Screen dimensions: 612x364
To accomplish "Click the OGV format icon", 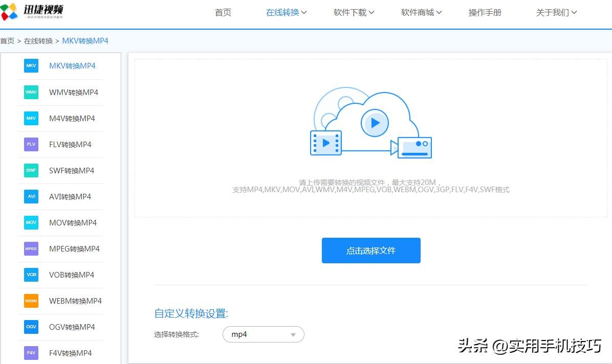I will (x=31, y=327).
